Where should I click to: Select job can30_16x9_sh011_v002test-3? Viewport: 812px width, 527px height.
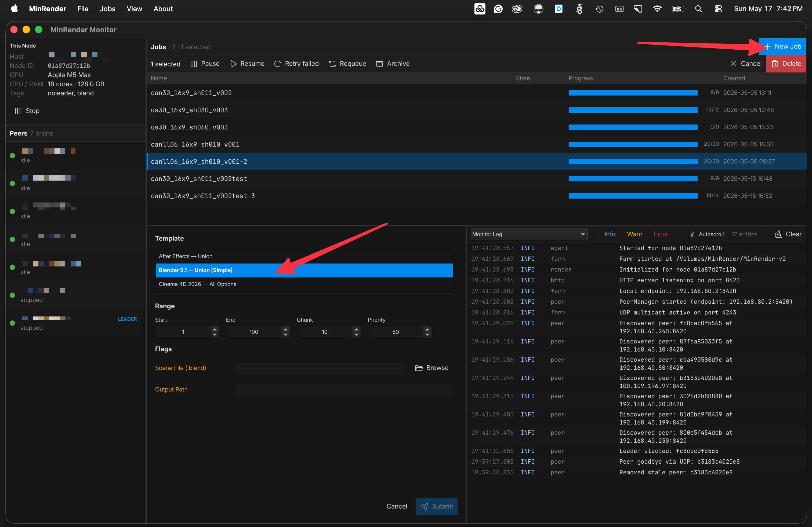pyautogui.click(x=477, y=196)
